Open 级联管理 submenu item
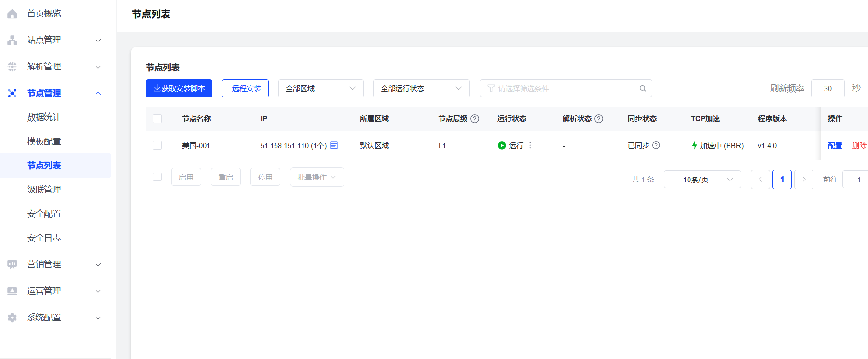 tap(44, 190)
